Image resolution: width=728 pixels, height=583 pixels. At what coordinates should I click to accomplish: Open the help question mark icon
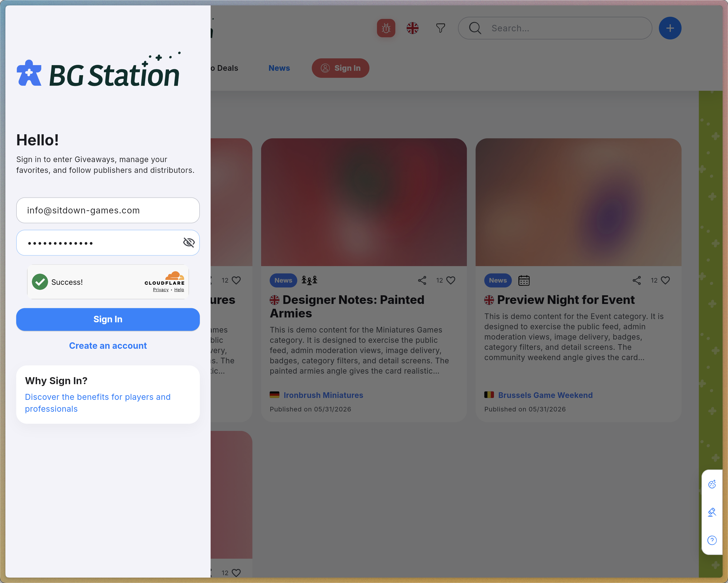(712, 540)
